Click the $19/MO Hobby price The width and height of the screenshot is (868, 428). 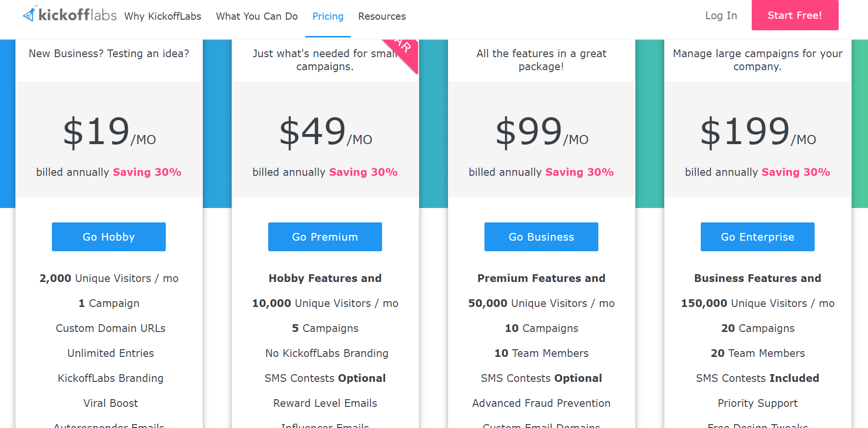coord(109,132)
